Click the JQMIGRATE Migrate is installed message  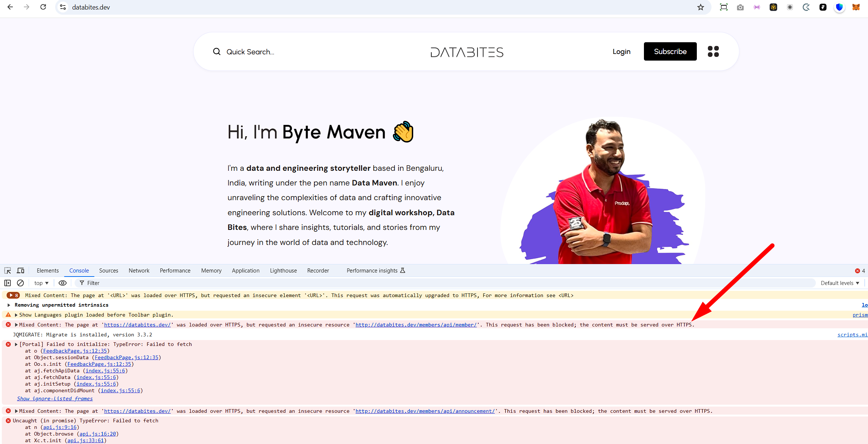coord(82,335)
